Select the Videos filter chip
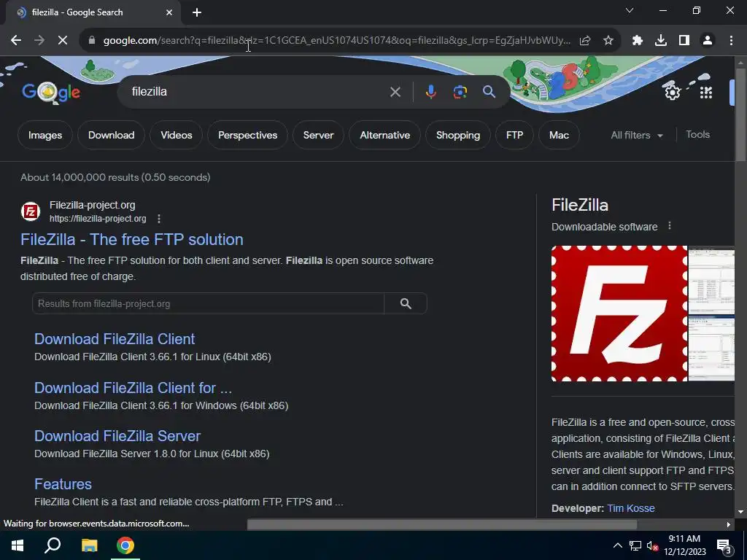747x560 pixels. (x=177, y=135)
